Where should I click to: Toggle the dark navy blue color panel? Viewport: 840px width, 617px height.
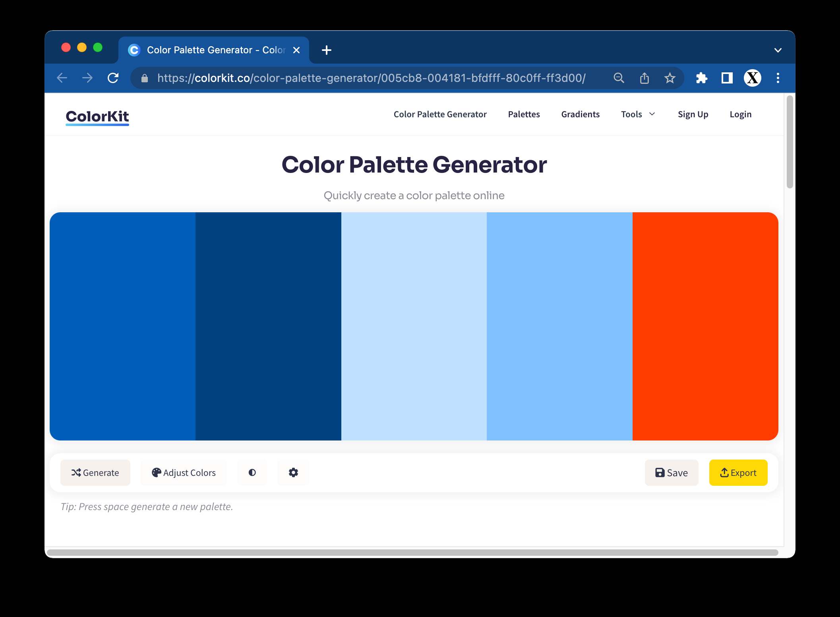(269, 326)
